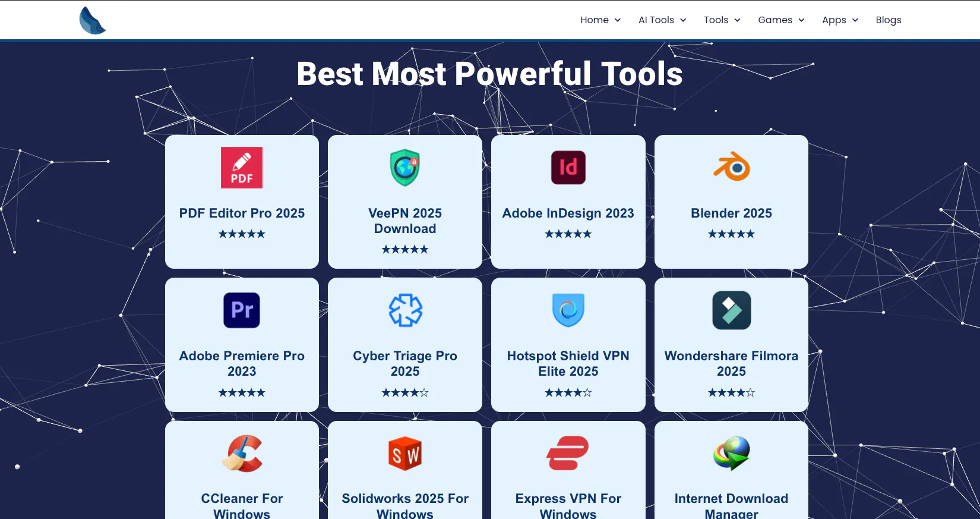Click the Tools menu item
The height and width of the screenshot is (519, 980).
pyautogui.click(x=716, y=20)
